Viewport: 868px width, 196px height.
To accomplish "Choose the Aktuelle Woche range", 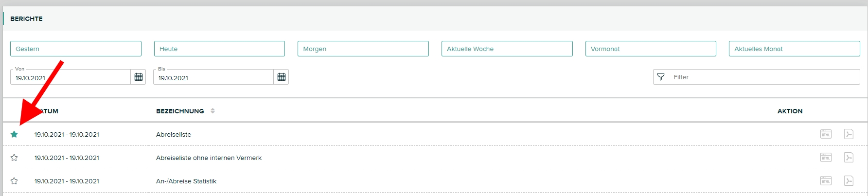I will click(507, 49).
